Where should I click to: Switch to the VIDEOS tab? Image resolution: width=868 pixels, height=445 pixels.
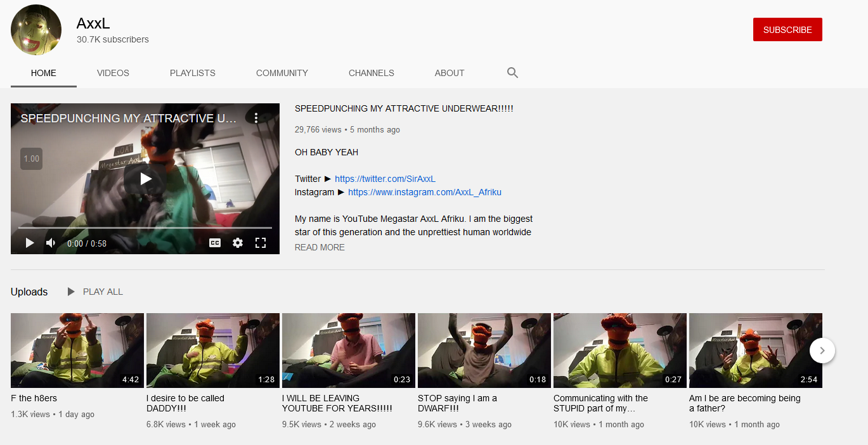[113, 73]
